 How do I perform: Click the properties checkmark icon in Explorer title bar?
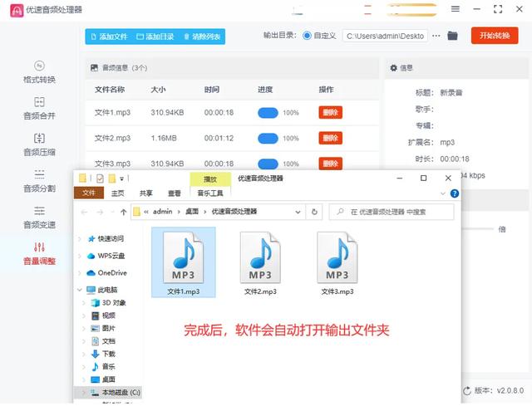point(100,179)
